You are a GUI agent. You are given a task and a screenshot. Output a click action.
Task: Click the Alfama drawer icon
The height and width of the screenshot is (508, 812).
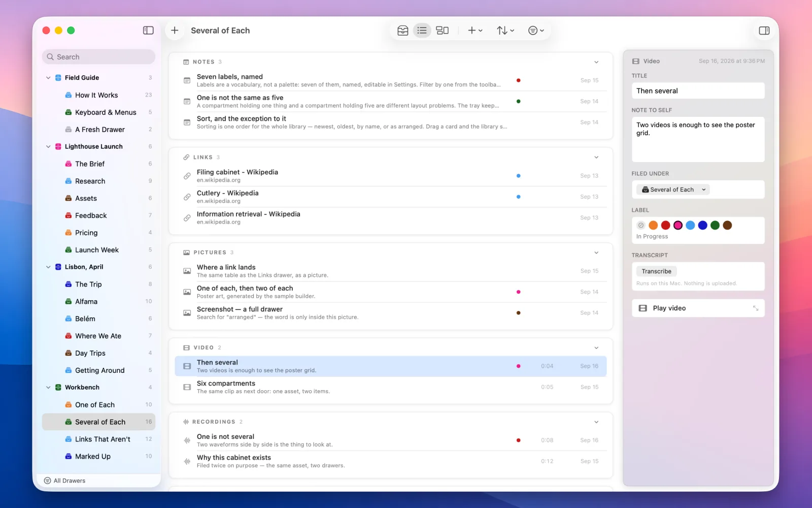tap(69, 301)
